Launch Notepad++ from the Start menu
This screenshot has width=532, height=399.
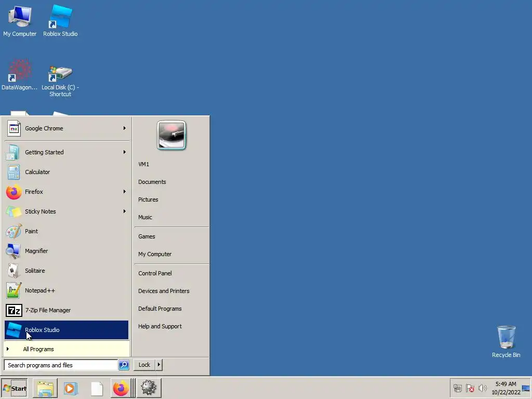click(66, 290)
